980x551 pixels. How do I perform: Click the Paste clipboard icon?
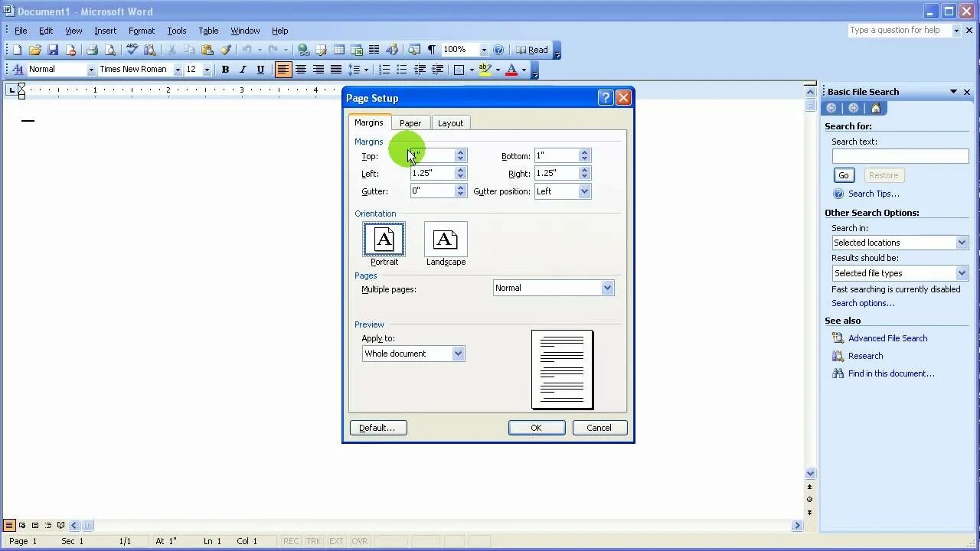207,50
